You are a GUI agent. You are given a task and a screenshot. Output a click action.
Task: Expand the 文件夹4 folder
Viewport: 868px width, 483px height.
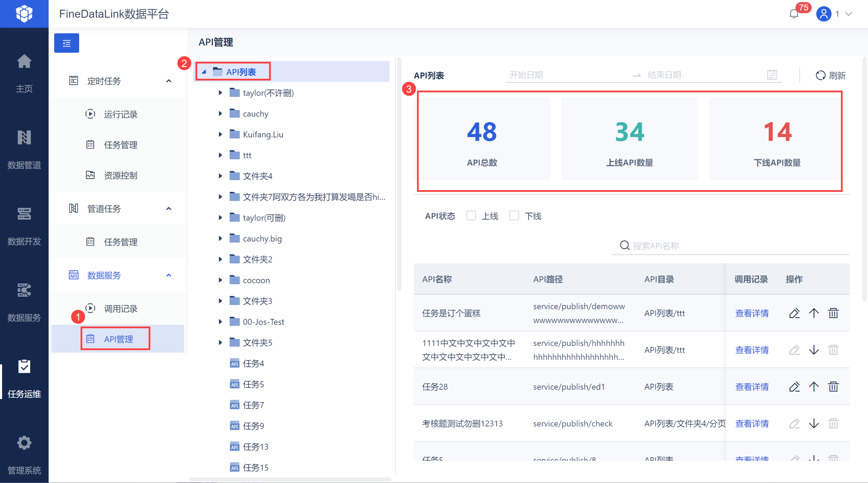click(x=220, y=176)
